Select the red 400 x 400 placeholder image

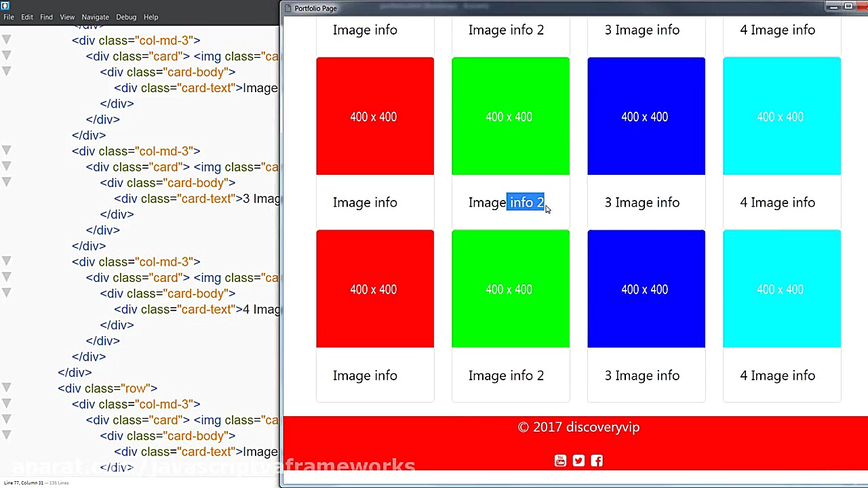tap(375, 116)
